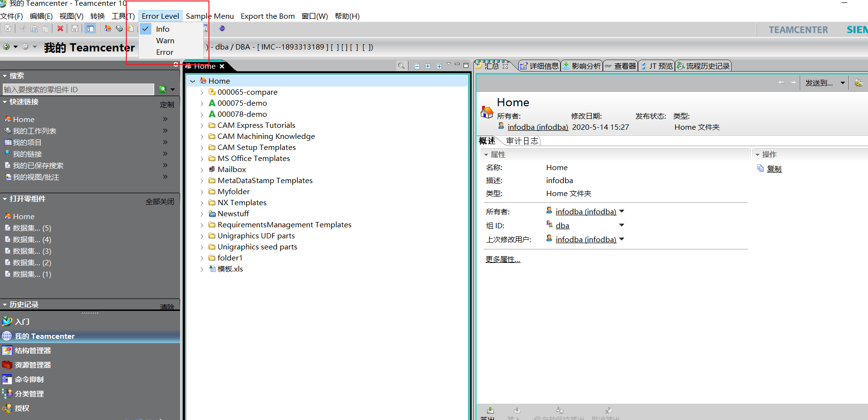868x420 pixels.
Task: Open the Export the Bom menu
Action: (x=268, y=16)
